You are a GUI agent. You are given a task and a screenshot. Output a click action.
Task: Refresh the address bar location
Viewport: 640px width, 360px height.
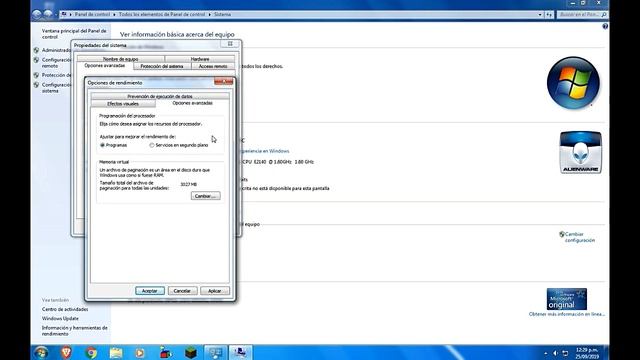[549, 14]
